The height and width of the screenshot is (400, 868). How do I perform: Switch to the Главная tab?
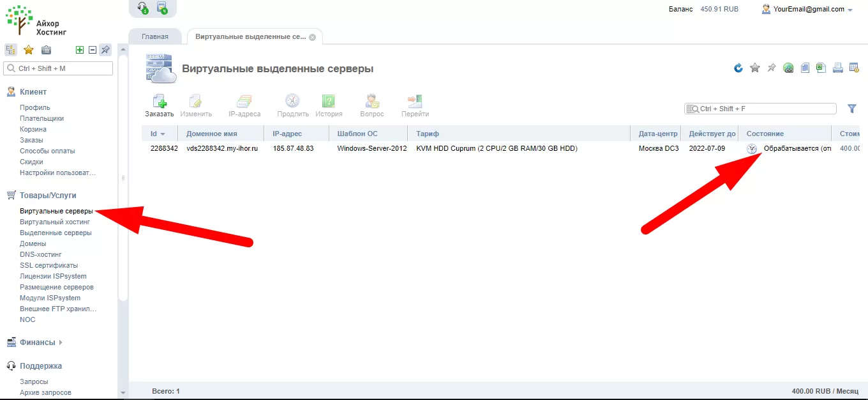point(155,36)
